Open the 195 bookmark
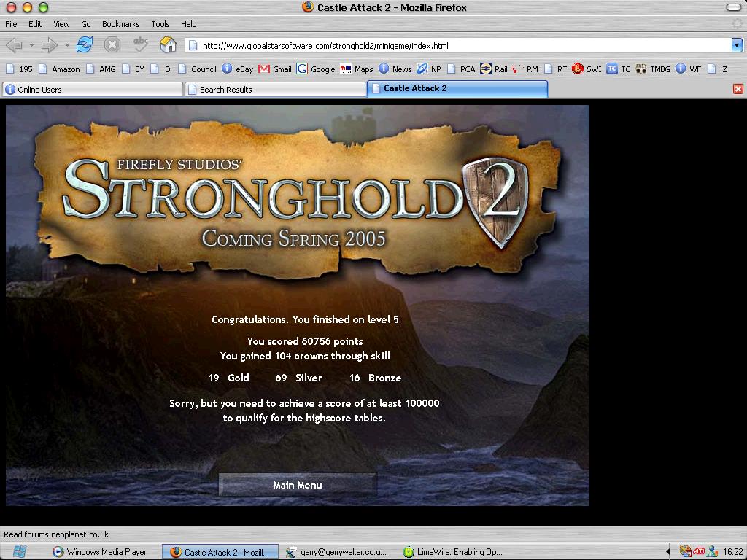This screenshot has width=747, height=560. point(20,69)
